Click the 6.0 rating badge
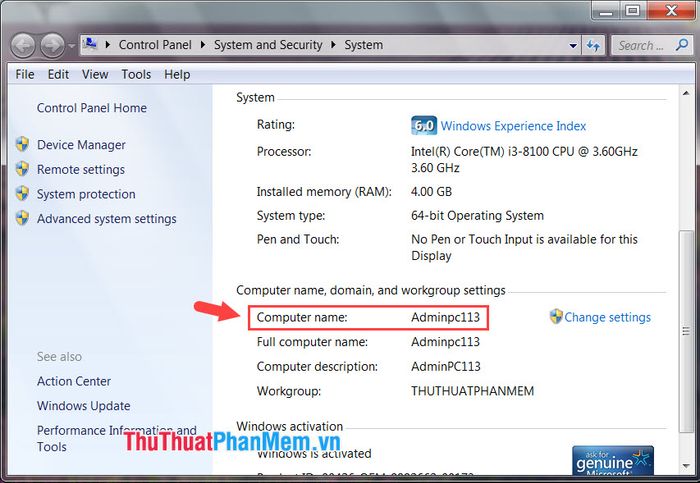The height and width of the screenshot is (483, 700). coord(424,125)
